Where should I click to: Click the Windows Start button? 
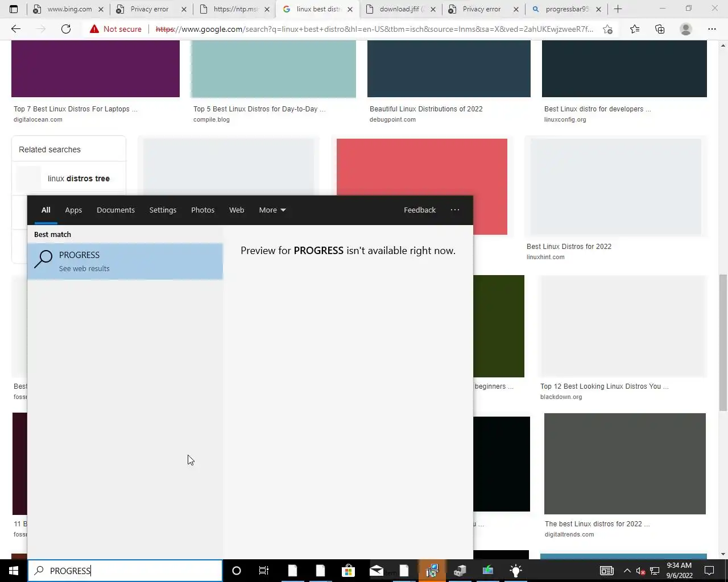(14, 571)
